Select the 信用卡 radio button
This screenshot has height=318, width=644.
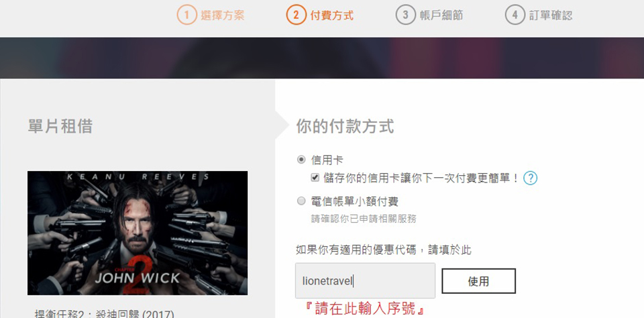(x=301, y=160)
